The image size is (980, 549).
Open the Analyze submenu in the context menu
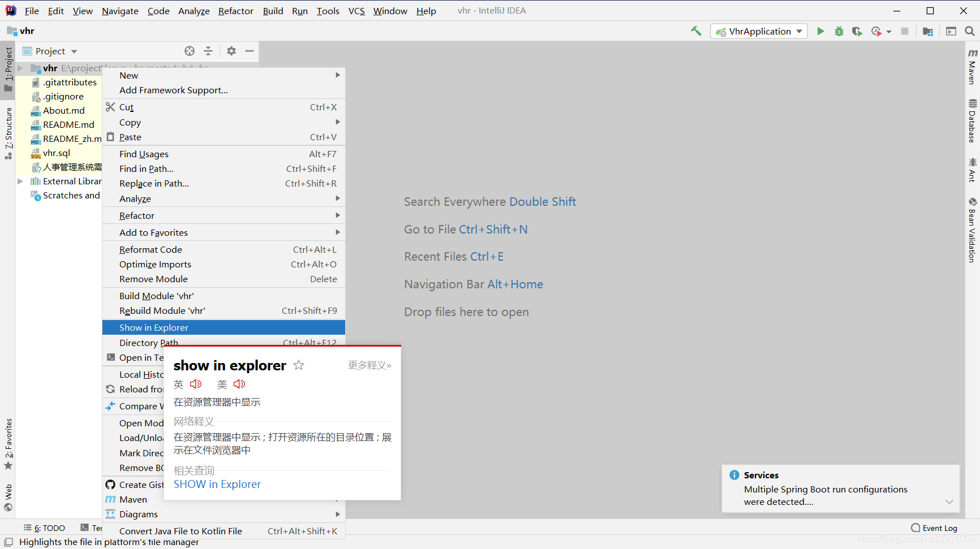[223, 198]
